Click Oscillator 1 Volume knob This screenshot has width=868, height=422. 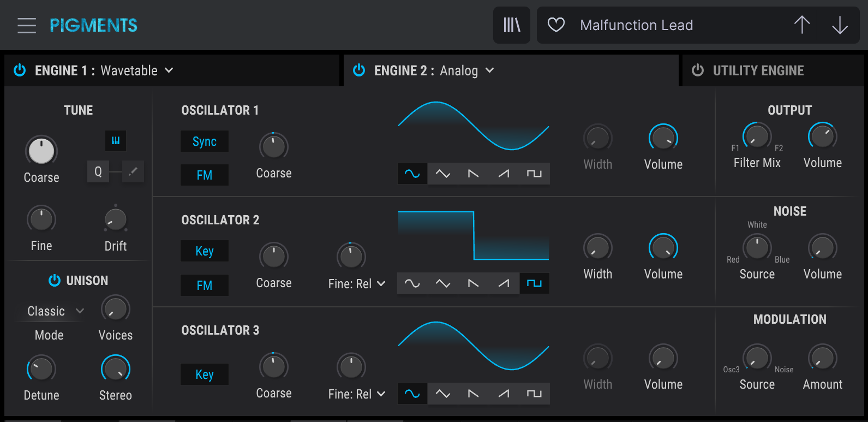click(x=663, y=138)
